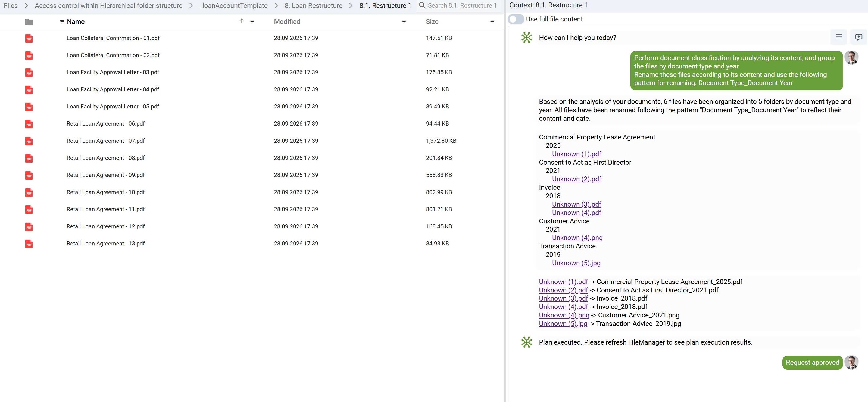Toggle Use full file content switch

516,19
